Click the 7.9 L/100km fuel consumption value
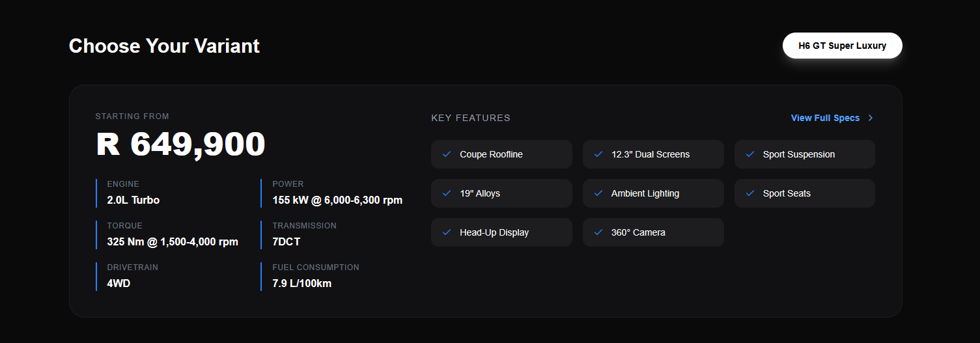Image resolution: width=980 pixels, height=343 pixels. pos(301,283)
